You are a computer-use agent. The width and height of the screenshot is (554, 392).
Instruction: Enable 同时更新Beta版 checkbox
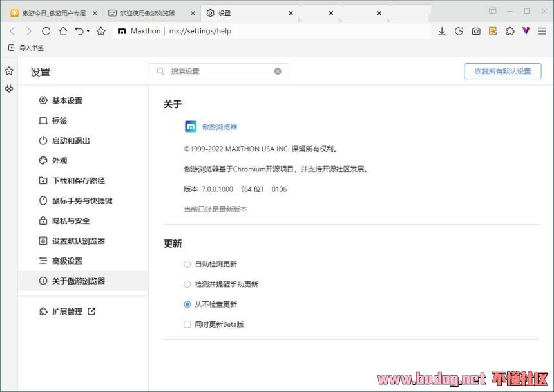point(187,324)
